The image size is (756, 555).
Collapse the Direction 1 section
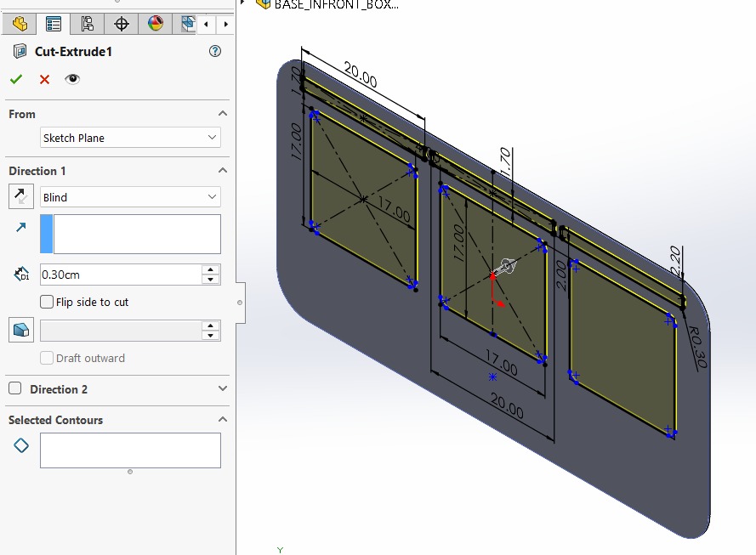pos(222,171)
